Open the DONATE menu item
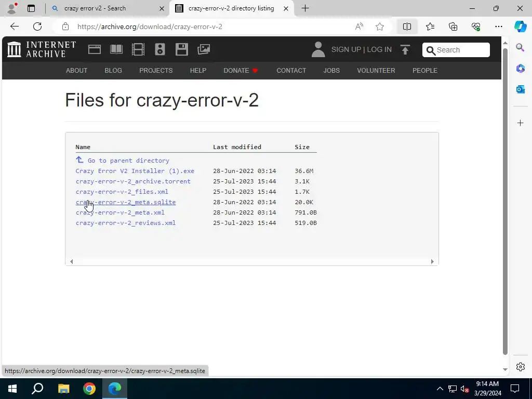The width and height of the screenshot is (532, 399). tap(241, 71)
